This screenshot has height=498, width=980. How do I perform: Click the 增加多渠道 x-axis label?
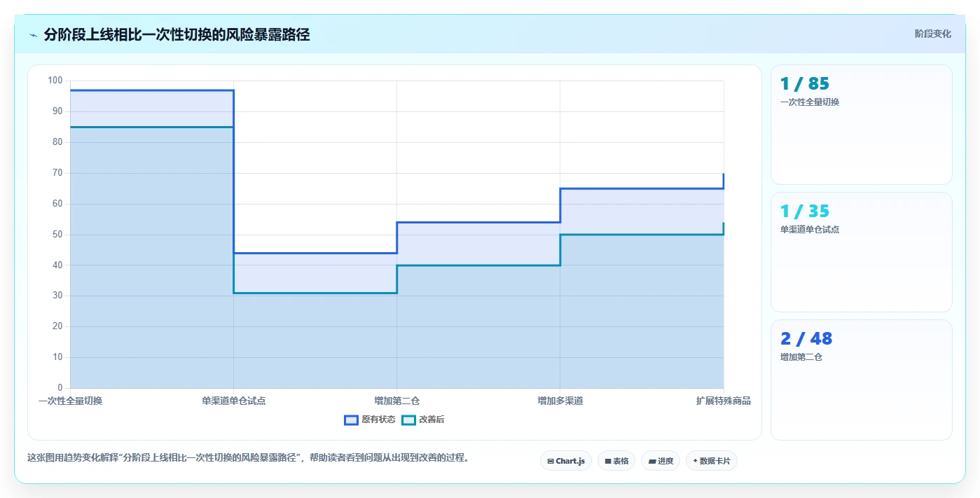click(x=560, y=401)
